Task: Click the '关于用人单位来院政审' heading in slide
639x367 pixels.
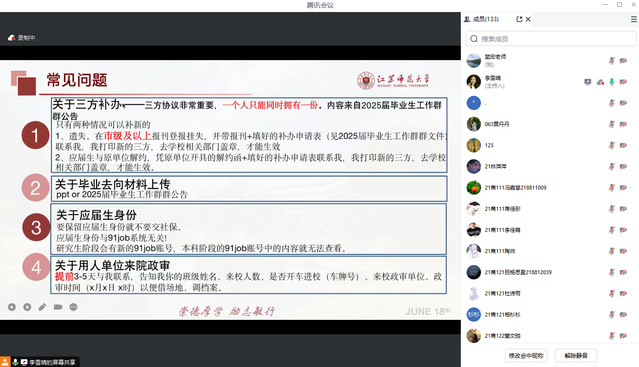Action: (112, 266)
